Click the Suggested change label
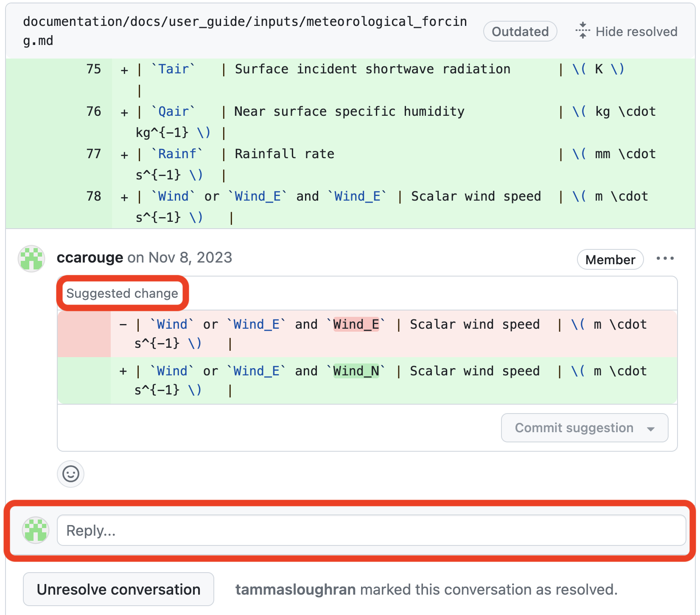 122,293
